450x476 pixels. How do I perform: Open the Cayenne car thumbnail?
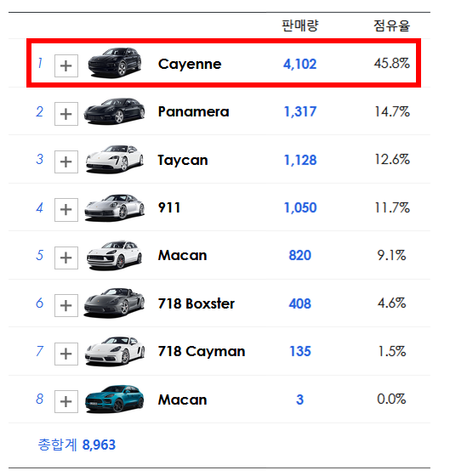(x=115, y=63)
